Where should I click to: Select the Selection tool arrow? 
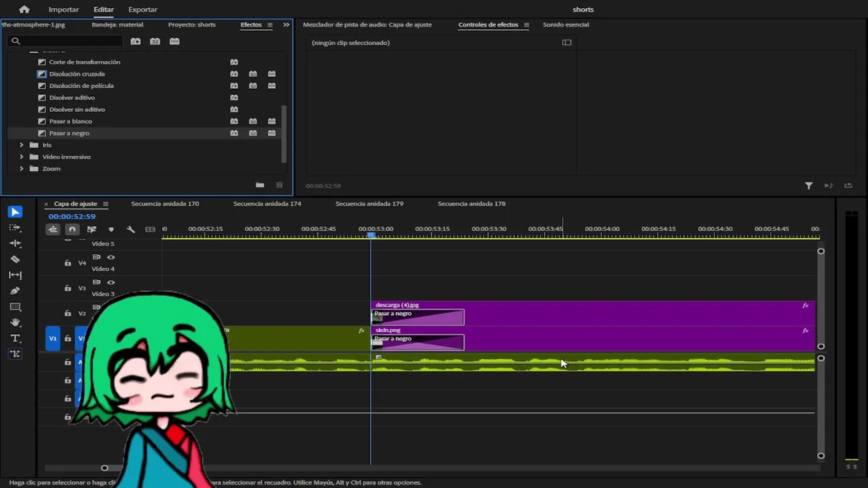coord(15,212)
